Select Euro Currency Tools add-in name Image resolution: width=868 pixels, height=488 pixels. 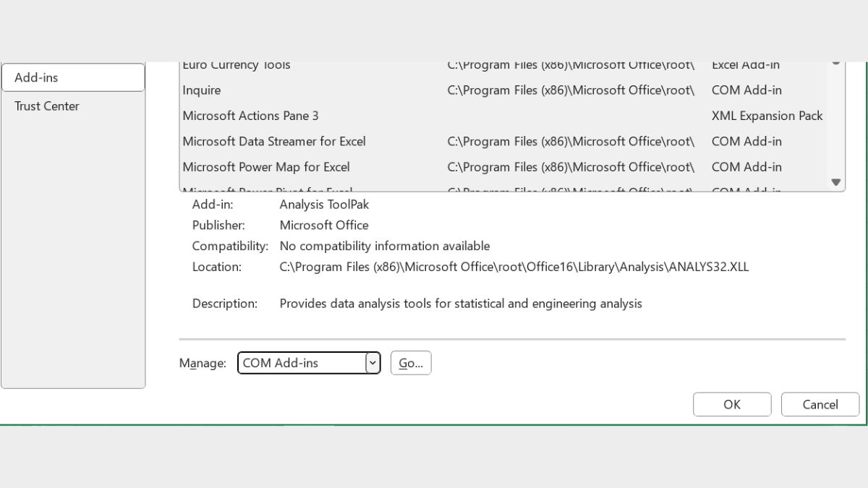coord(237,65)
